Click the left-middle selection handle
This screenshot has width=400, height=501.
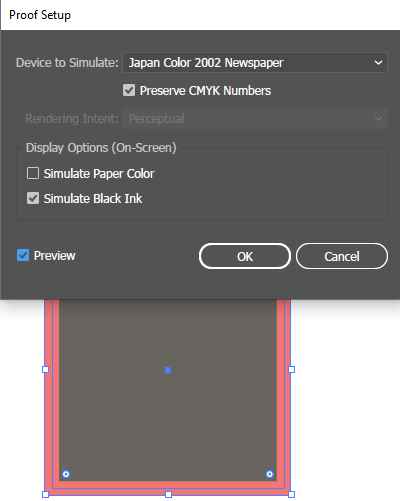pos(46,369)
